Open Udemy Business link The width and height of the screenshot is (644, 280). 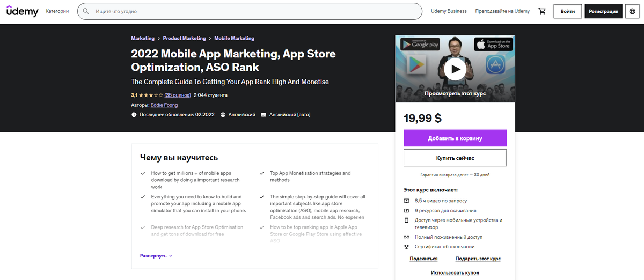[449, 11]
